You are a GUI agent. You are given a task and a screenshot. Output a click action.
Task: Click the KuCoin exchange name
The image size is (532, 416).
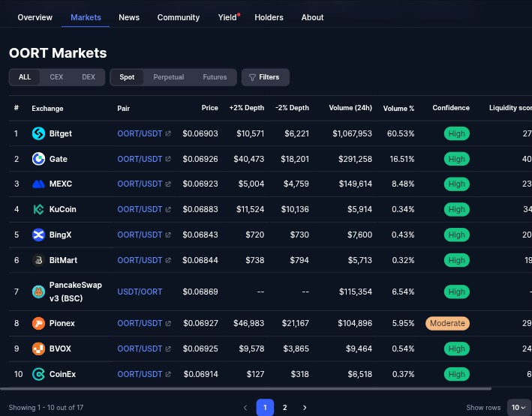[x=63, y=209]
